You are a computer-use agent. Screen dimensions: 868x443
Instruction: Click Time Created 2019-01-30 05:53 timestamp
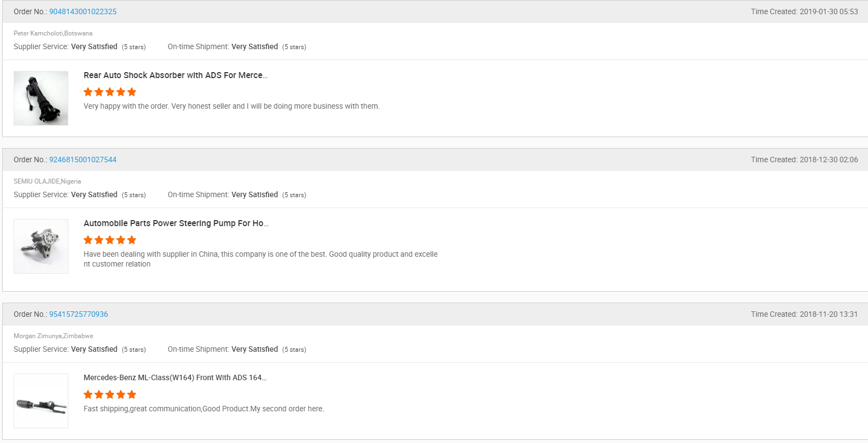[x=805, y=11]
